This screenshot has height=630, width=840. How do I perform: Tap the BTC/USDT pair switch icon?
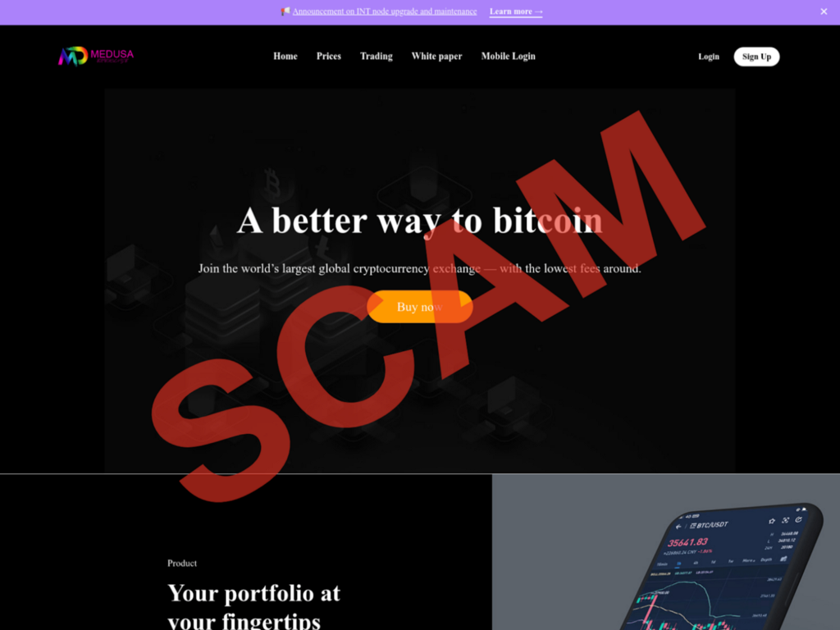pos(693,526)
